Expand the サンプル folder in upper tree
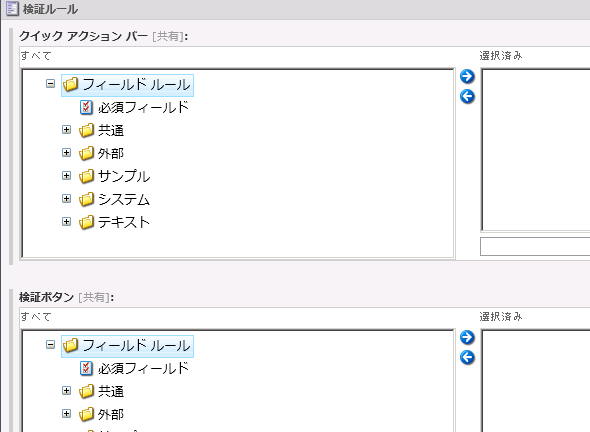This screenshot has height=432, width=590. pos(67,175)
